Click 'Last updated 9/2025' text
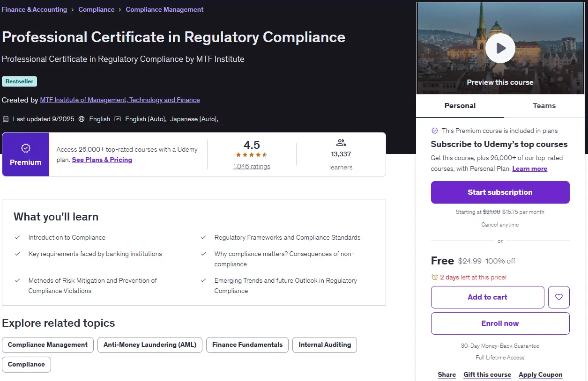The height and width of the screenshot is (381, 588). pyautogui.click(x=44, y=119)
